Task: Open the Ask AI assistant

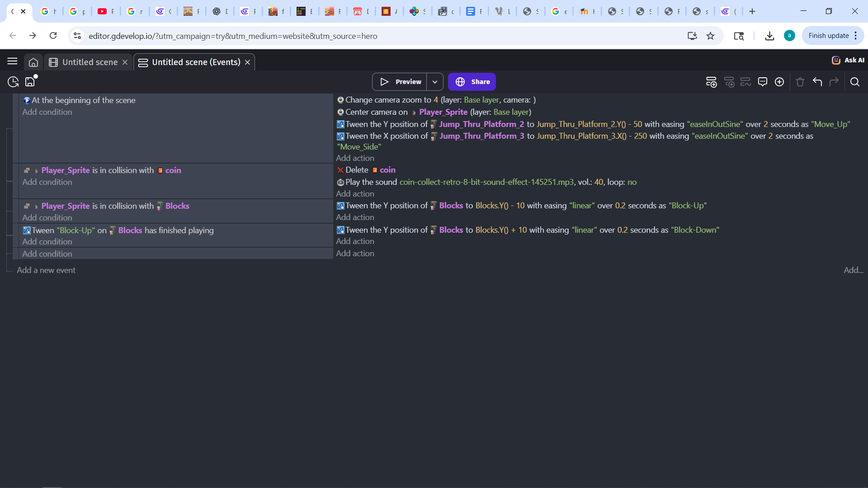Action: click(x=848, y=60)
